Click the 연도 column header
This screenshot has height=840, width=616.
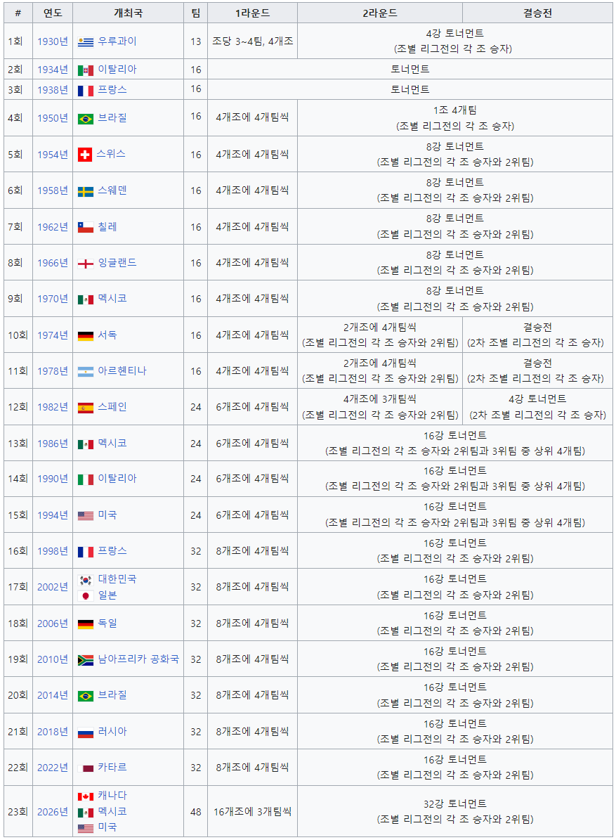[53, 13]
